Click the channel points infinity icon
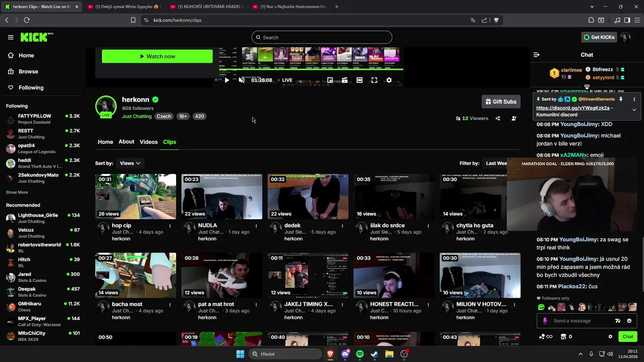 [x=546, y=337]
